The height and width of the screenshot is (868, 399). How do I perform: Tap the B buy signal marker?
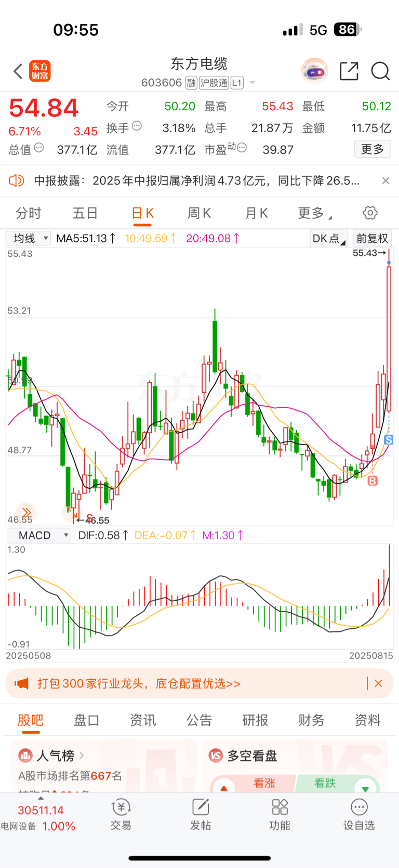(373, 481)
